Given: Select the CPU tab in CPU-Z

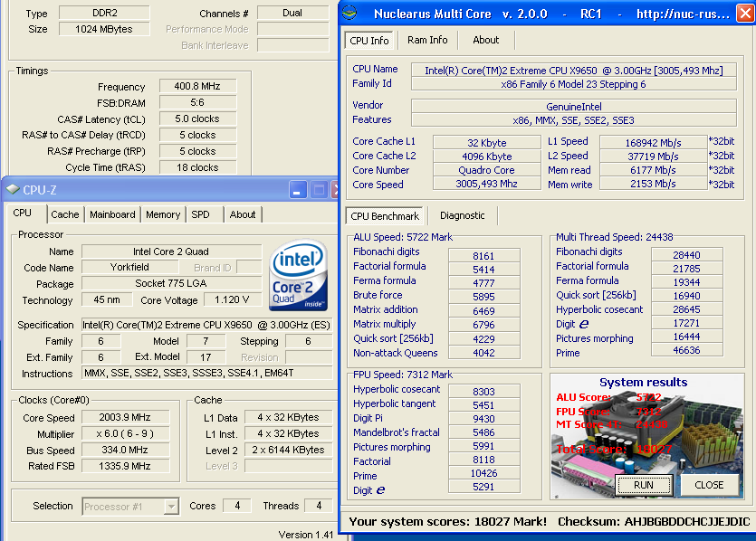Looking at the screenshot, I should click(x=22, y=213).
